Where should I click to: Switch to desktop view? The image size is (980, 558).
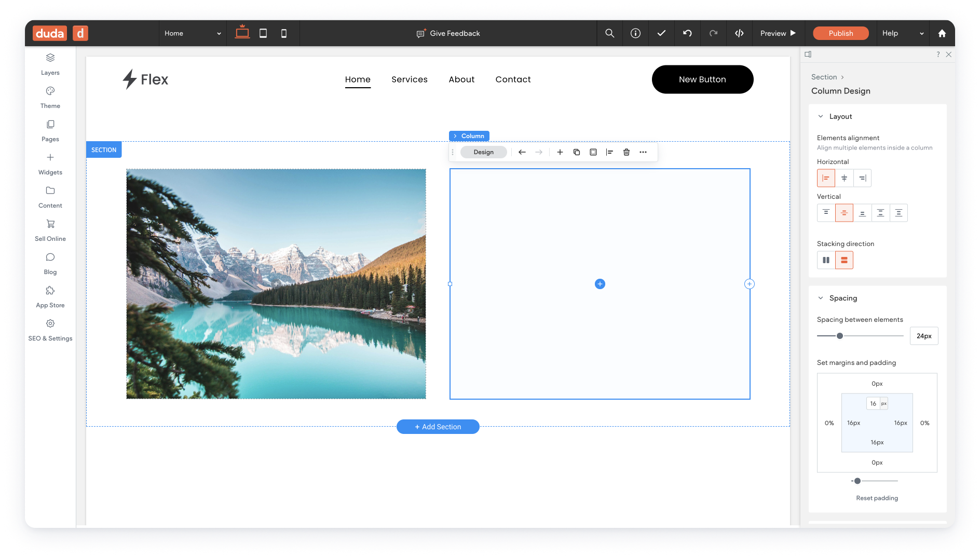242,33
